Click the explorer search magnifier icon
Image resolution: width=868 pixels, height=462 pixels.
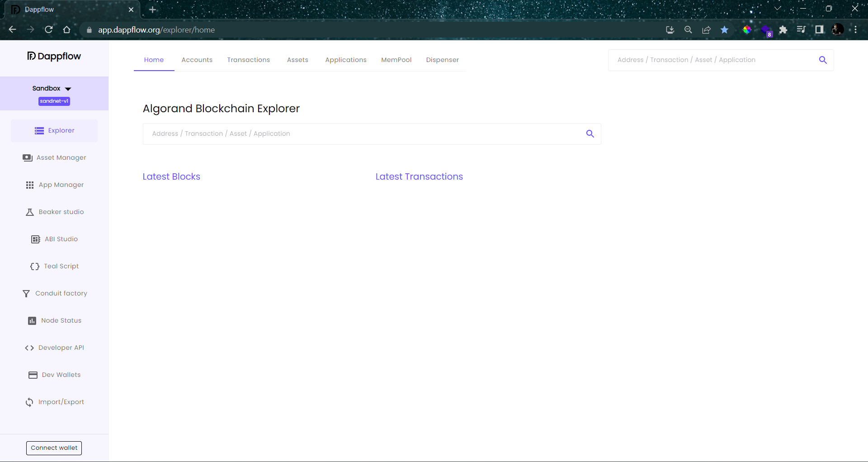(590, 134)
